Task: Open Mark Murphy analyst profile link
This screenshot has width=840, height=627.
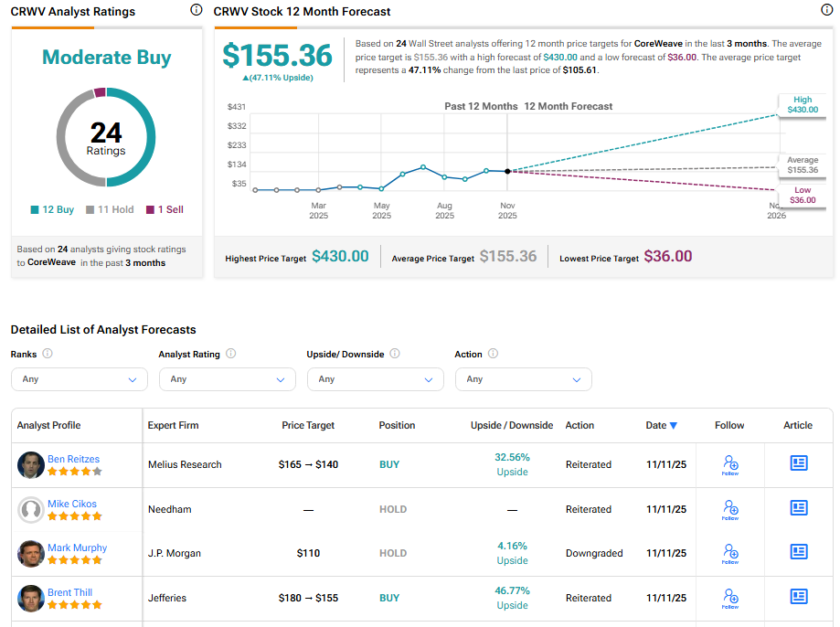Action: pyautogui.click(x=78, y=547)
